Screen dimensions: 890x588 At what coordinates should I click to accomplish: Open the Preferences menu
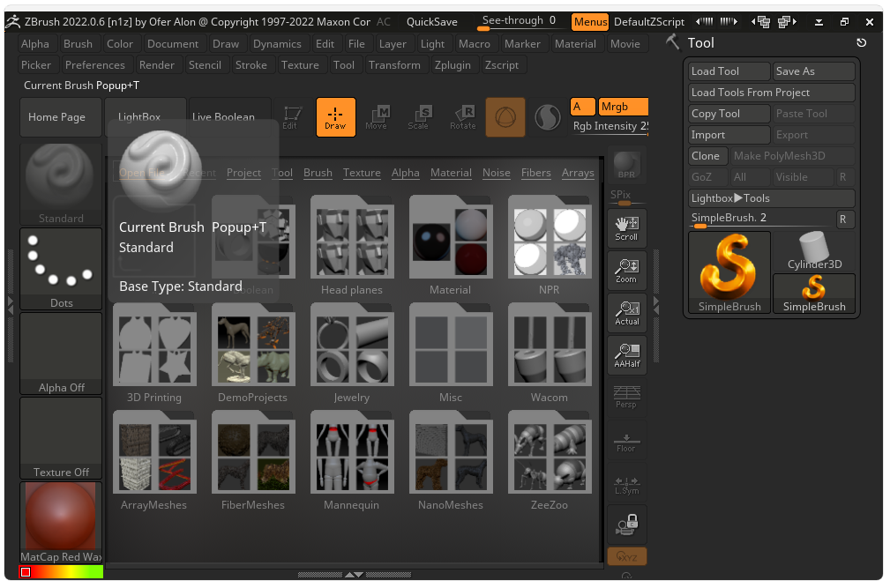coord(94,65)
